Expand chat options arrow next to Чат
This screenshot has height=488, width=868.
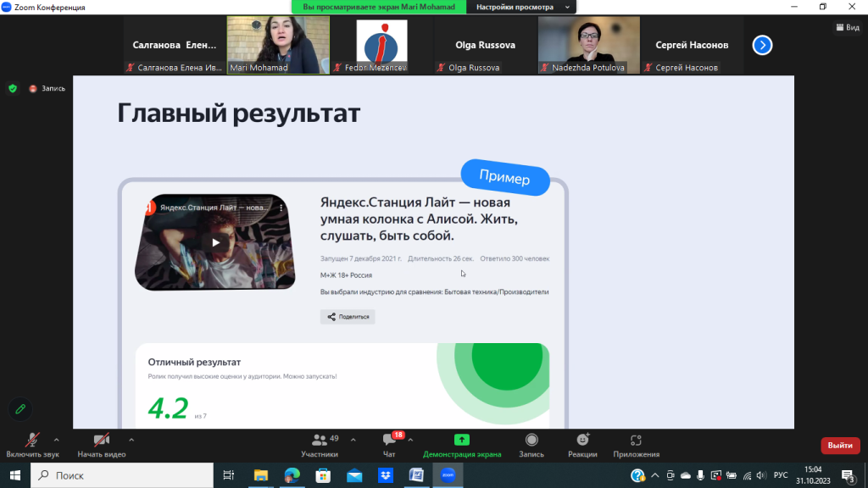click(410, 441)
